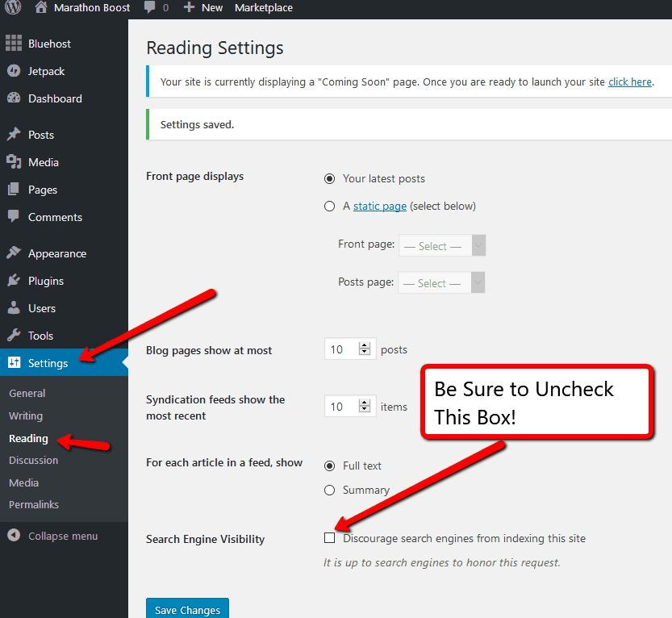Open the comments bubble icon in admin bar
Image resolution: width=672 pixels, height=618 pixels.
[x=149, y=7]
